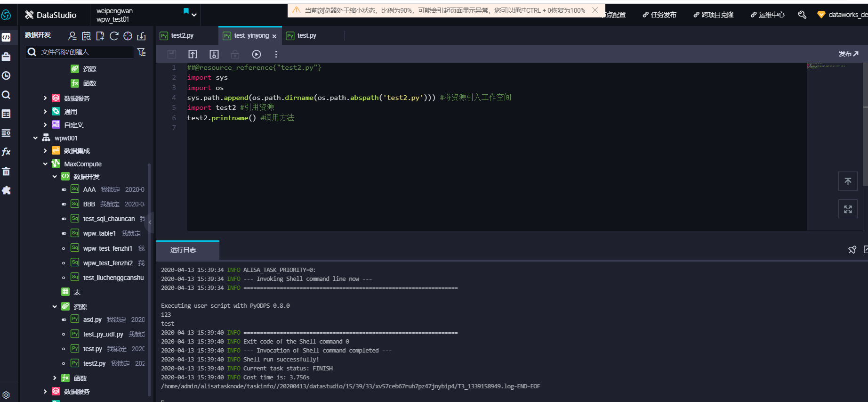Viewport: 868px width, 402px height.
Task: Collapse the 资源 folder containing asd.py
Action: pos(55,307)
